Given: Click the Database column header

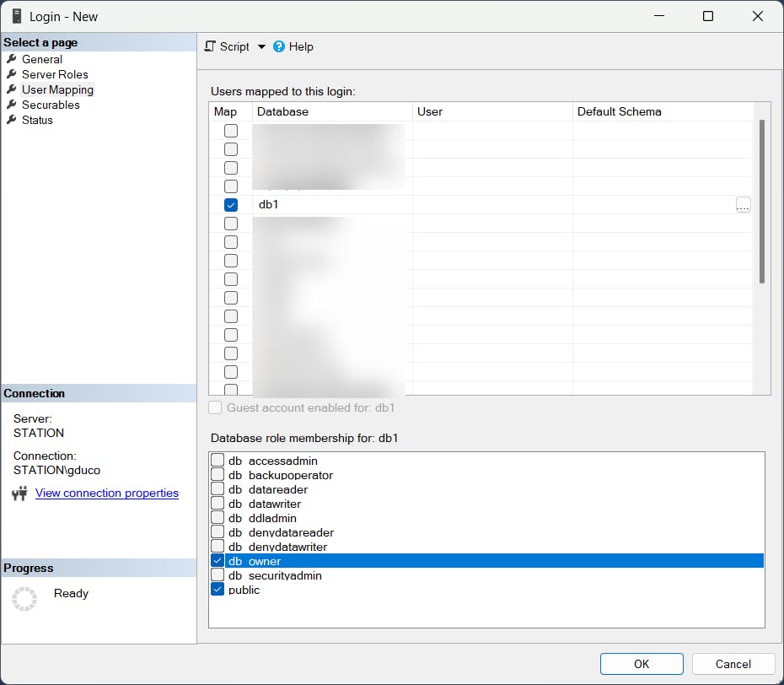Looking at the screenshot, I should point(332,111).
